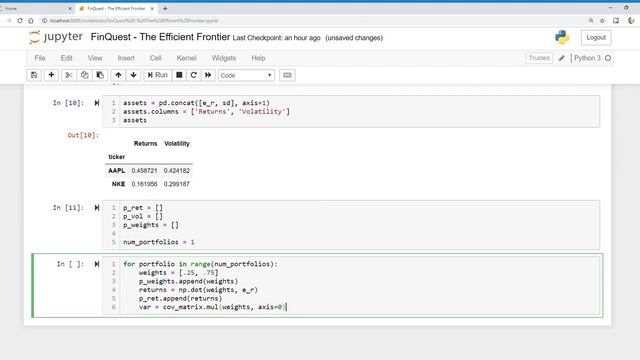Open the command palette keyboard icon
Viewport: 640px width, 360px height.
point(287,75)
